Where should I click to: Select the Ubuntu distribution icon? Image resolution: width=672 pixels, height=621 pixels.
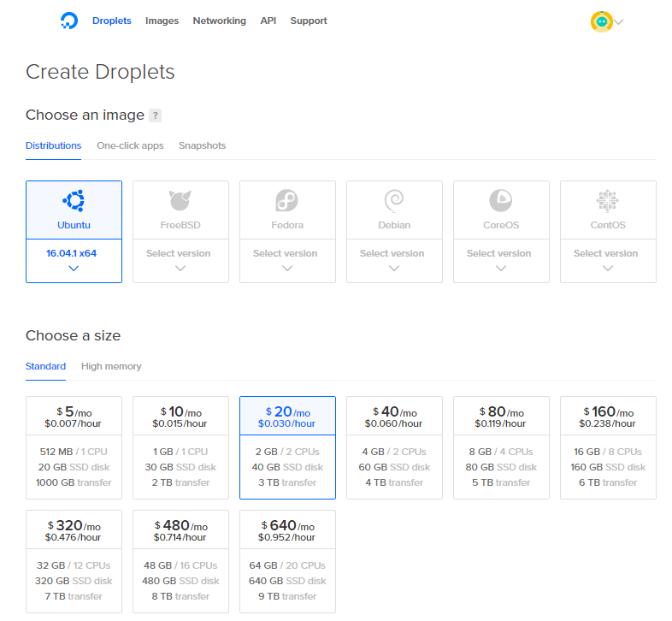pos(74,201)
